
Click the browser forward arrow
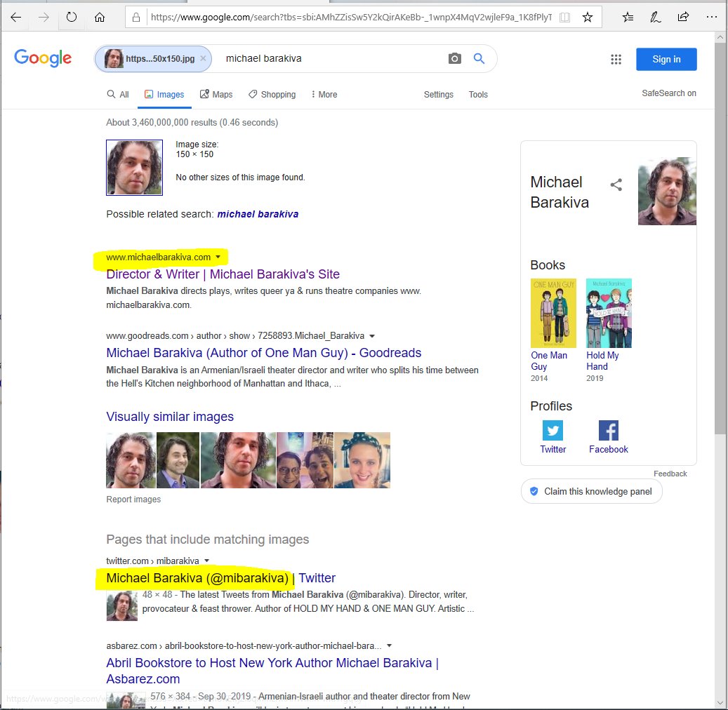(44, 18)
